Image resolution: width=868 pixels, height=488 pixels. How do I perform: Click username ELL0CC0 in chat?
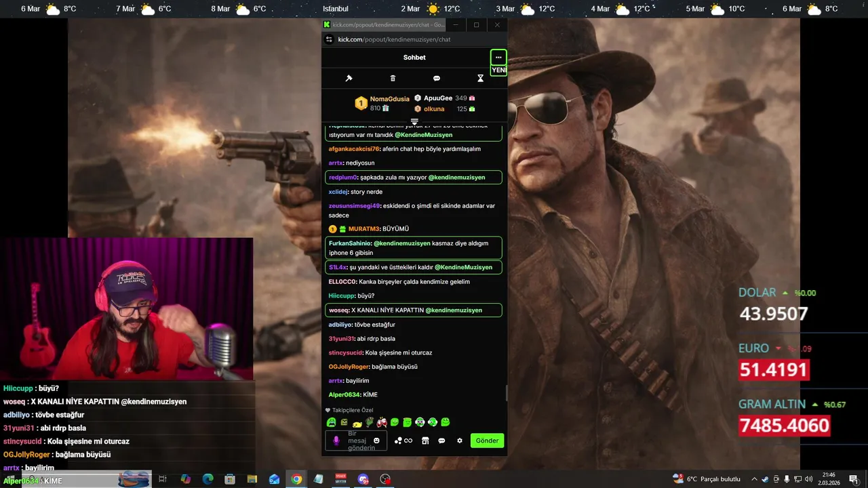coord(342,282)
